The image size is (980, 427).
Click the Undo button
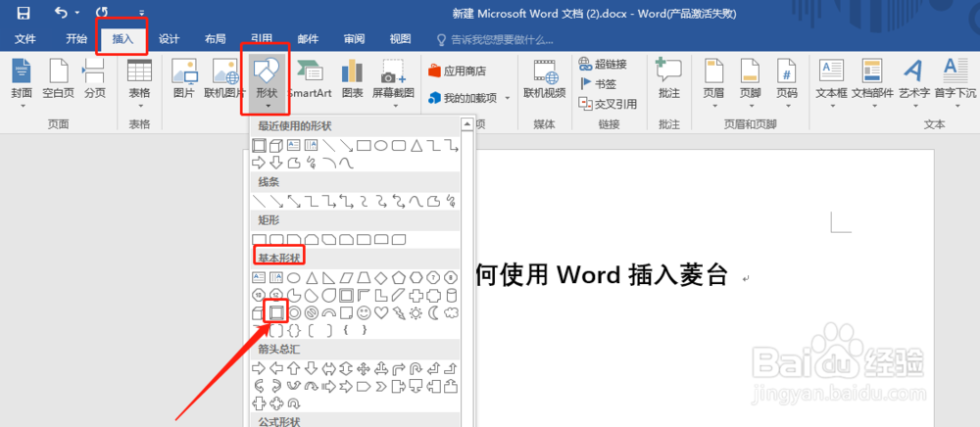click(x=61, y=12)
